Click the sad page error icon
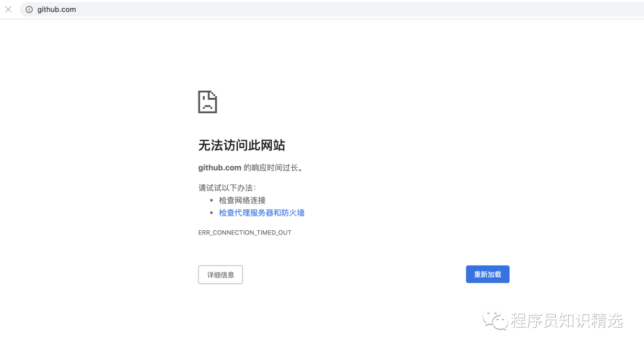644x349 pixels. (x=208, y=102)
